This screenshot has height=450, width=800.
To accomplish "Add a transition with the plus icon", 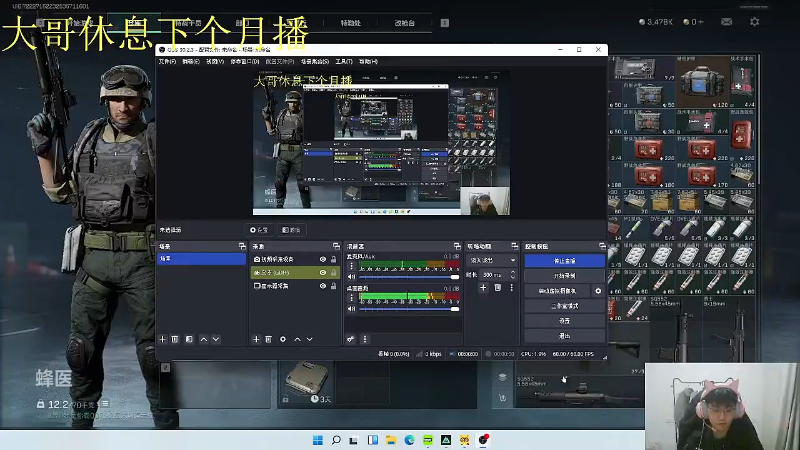I will coord(483,288).
